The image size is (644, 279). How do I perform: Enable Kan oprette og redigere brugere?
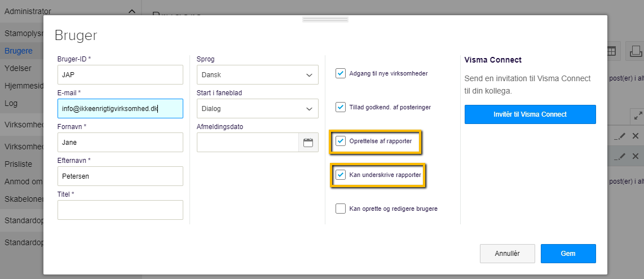pos(341,209)
